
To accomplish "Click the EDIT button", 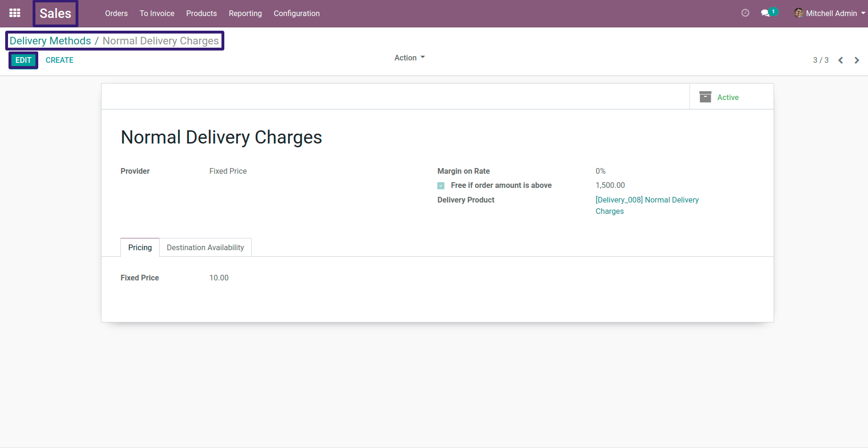I will point(23,60).
